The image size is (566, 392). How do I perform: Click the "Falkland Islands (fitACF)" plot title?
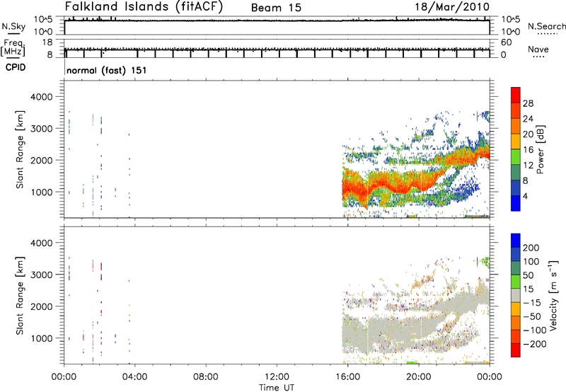coord(144,7)
